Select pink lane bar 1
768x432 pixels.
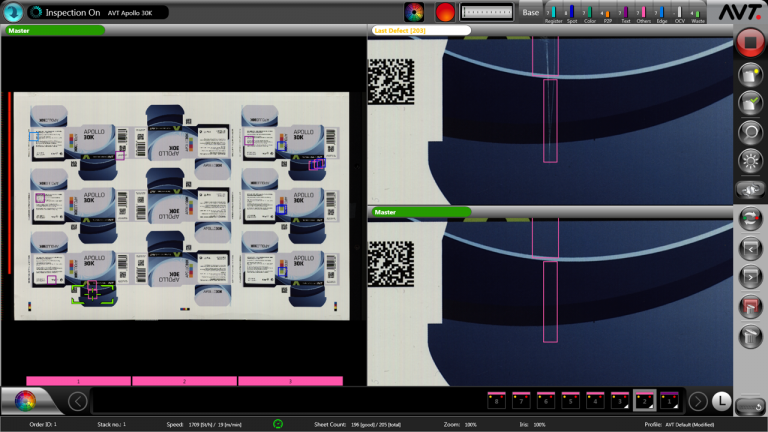click(x=78, y=381)
